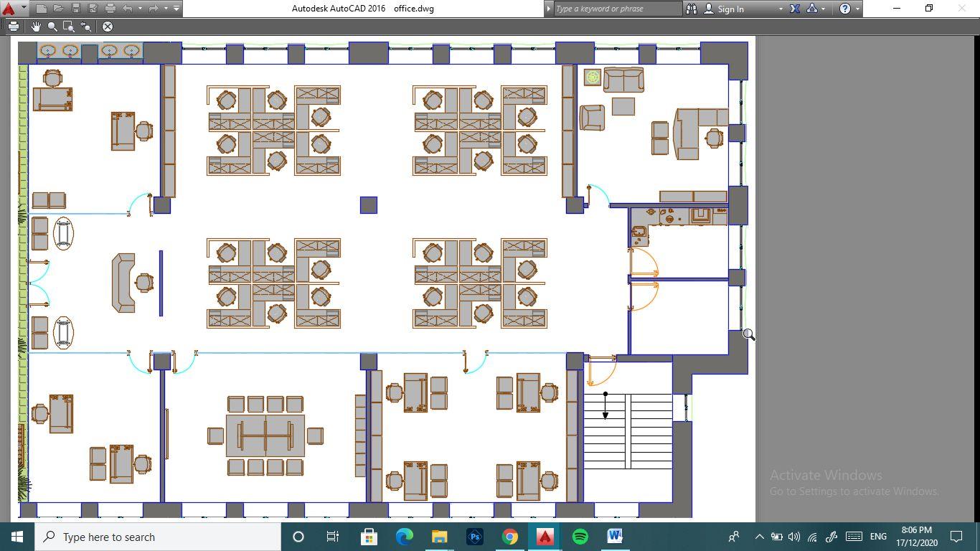Screen dimensions: 980x551
Task: Click the keyword search input field
Action: click(x=617, y=9)
